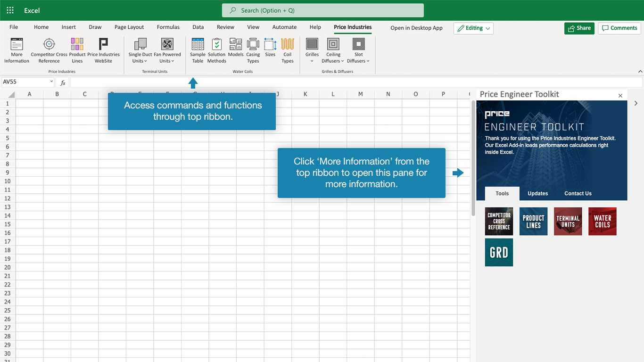Image resolution: width=644 pixels, height=362 pixels.
Task: Expand the Grilles dropdown
Action: pyautogui.click(x=312, y=50)
